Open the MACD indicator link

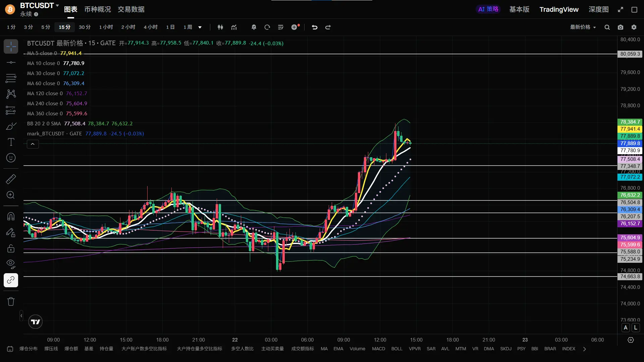click(378, 349)
